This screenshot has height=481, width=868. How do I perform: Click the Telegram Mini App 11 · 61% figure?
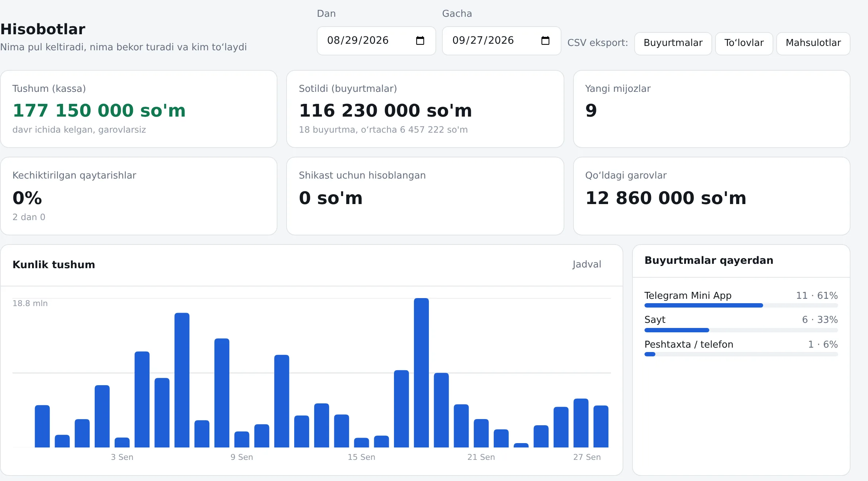pos(817,296)
